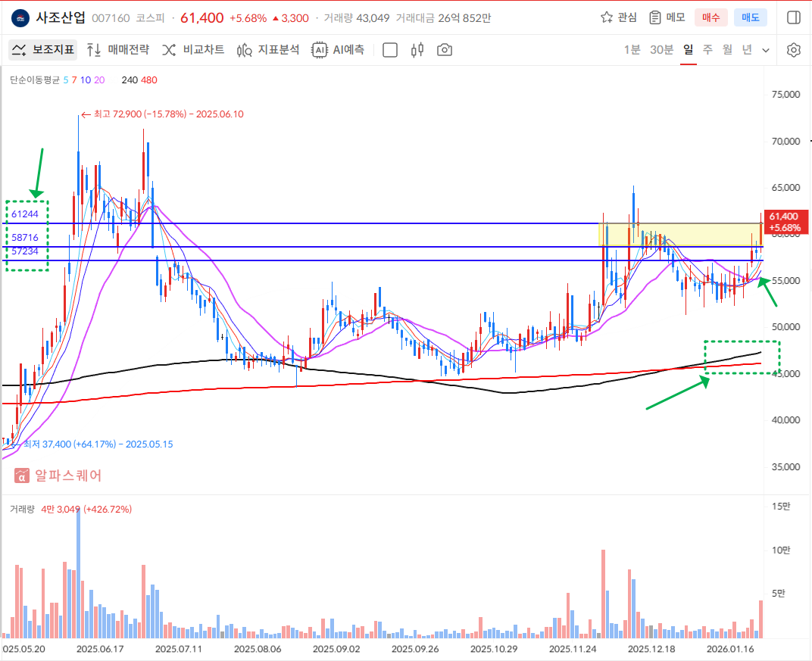Click the 매도 sell button
This screenshot has height=661, width=812.
click(x=750, y=17)
